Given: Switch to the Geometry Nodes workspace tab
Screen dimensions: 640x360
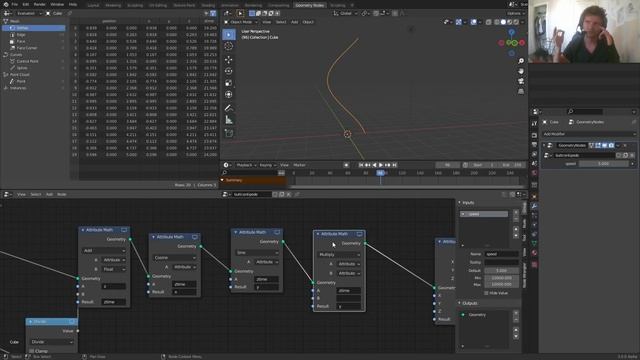Looking at the screenshot, I should point(310,5).
